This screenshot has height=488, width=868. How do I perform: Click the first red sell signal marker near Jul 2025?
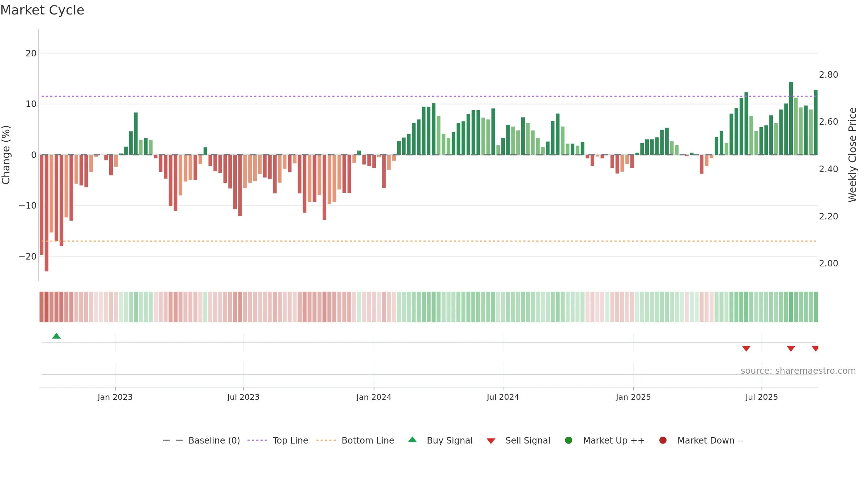tap(746, 348)
